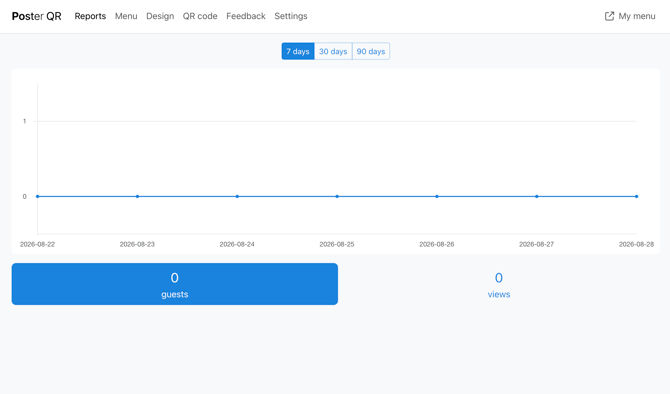Open the Feedback section
Image resolution: width=670 pixels, height=394 pixels.
[x=246, y=16]
